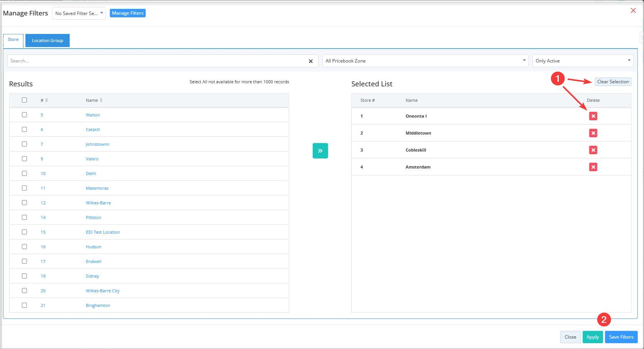
Task: Open the Wilkes-Barre City link
Action: click(x=103, y=291)
